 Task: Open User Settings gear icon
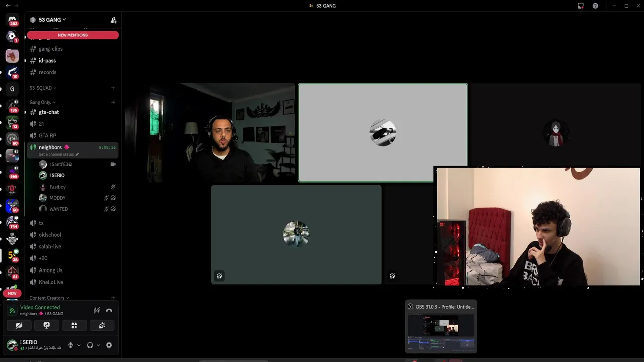click(109, 345)
